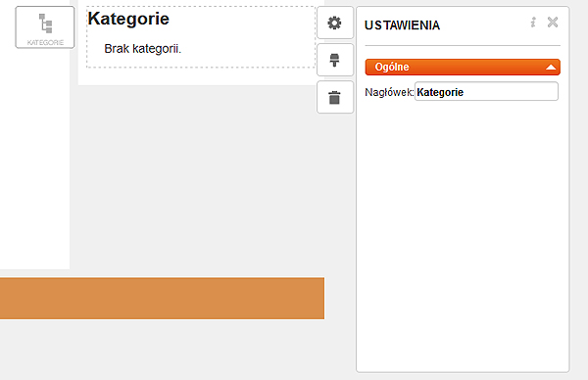Delete the widget with trash icon

(334, 97)
